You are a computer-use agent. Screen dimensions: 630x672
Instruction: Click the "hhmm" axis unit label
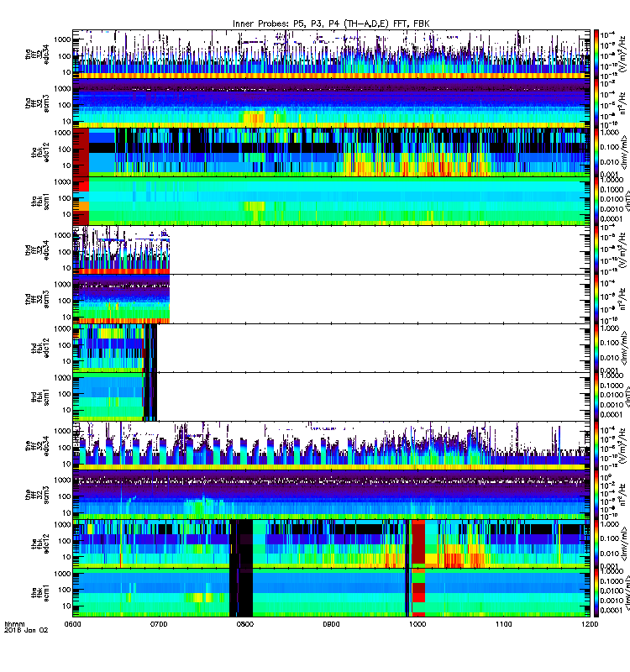(x=14, y=624)
